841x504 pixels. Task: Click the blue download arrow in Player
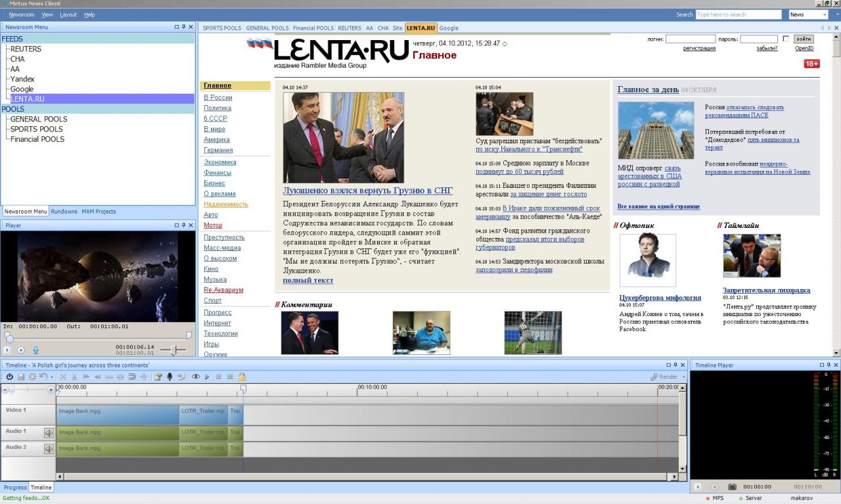click(35, 350)
